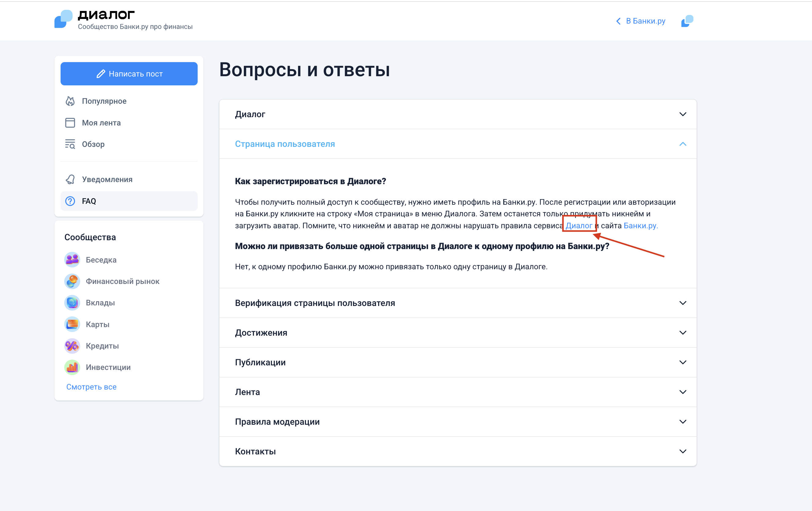Click question Как зарегистрироваться в Диалоге?

point(310,181)
